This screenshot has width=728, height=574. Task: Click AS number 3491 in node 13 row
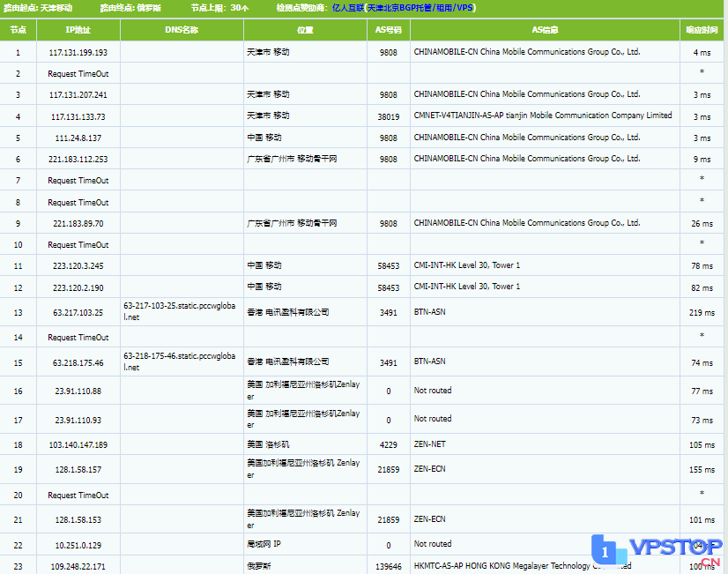coord(388,312)
